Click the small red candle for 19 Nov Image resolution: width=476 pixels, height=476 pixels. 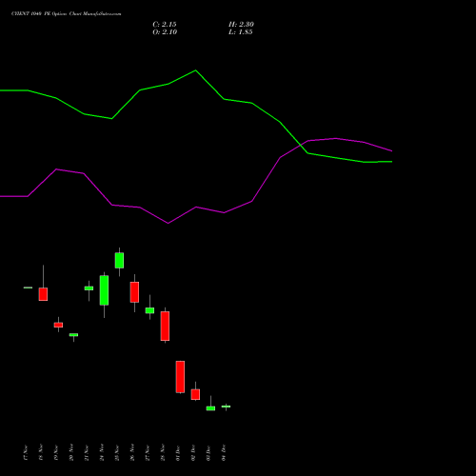pos(58,325)
